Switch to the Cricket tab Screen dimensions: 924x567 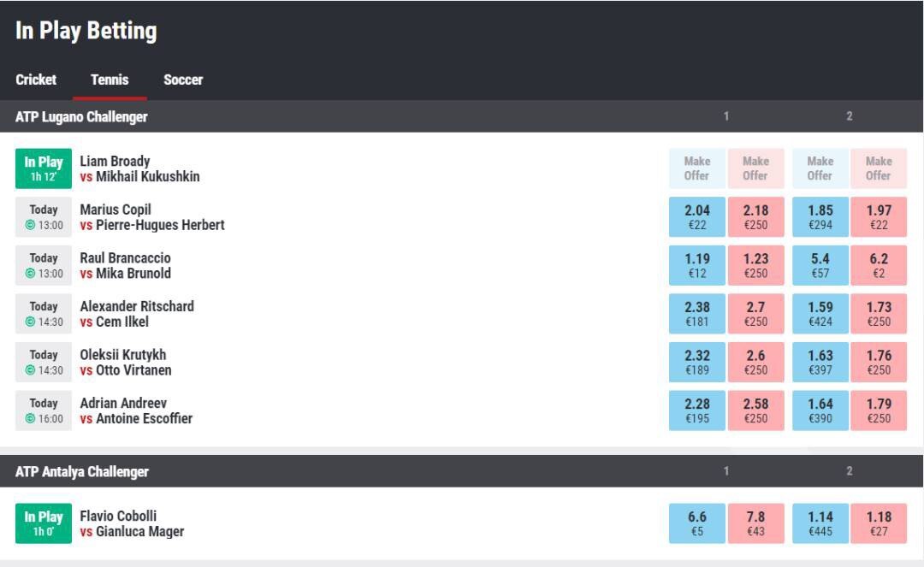pos(36,80)
